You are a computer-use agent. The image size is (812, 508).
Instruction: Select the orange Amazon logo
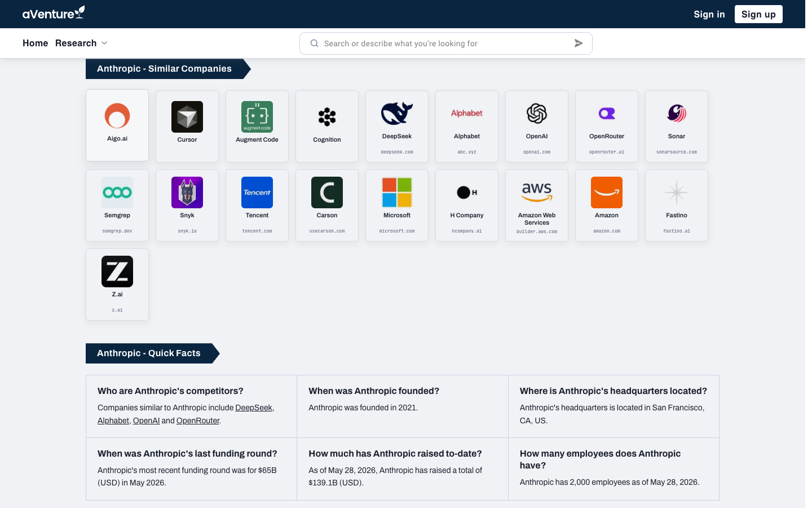[607, 192]
